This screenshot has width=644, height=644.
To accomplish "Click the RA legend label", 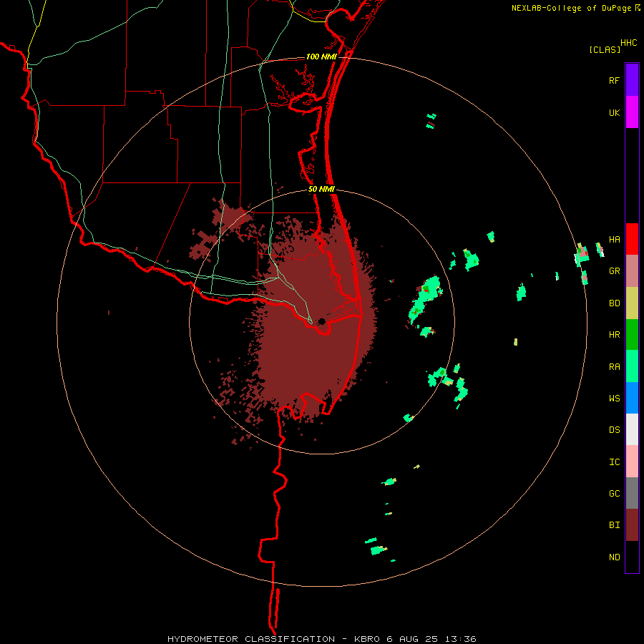I will click(614, 367).
